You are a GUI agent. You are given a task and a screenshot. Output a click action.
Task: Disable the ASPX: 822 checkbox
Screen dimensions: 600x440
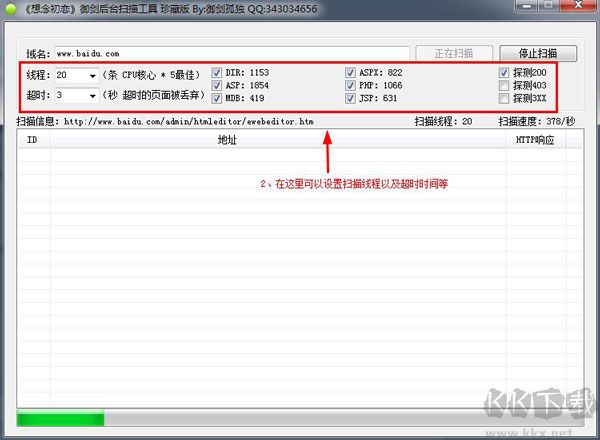(351, 73)
